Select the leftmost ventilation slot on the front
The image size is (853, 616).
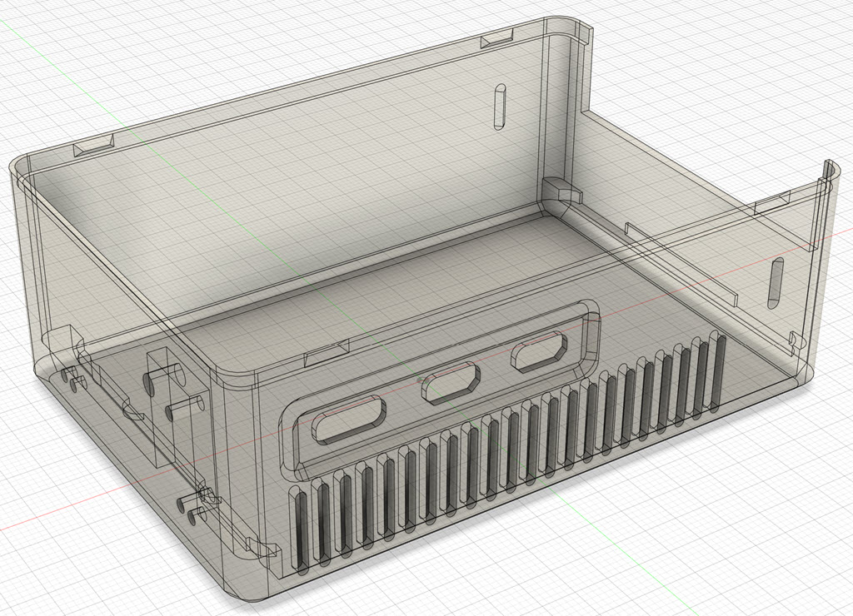(299, 530)
